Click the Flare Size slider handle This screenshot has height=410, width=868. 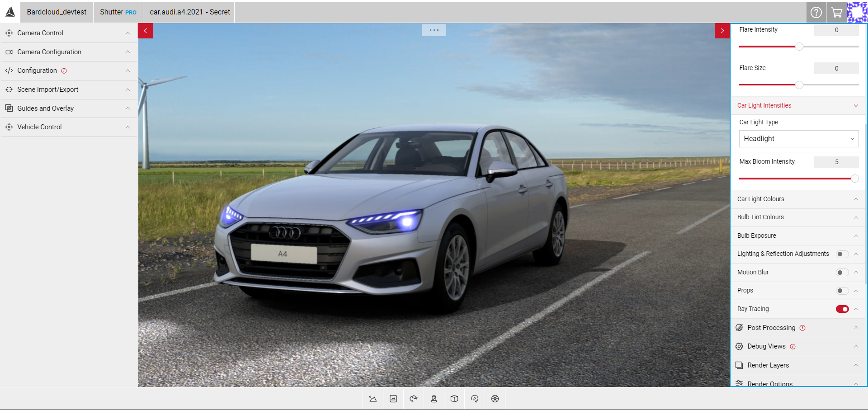(799, 85)
